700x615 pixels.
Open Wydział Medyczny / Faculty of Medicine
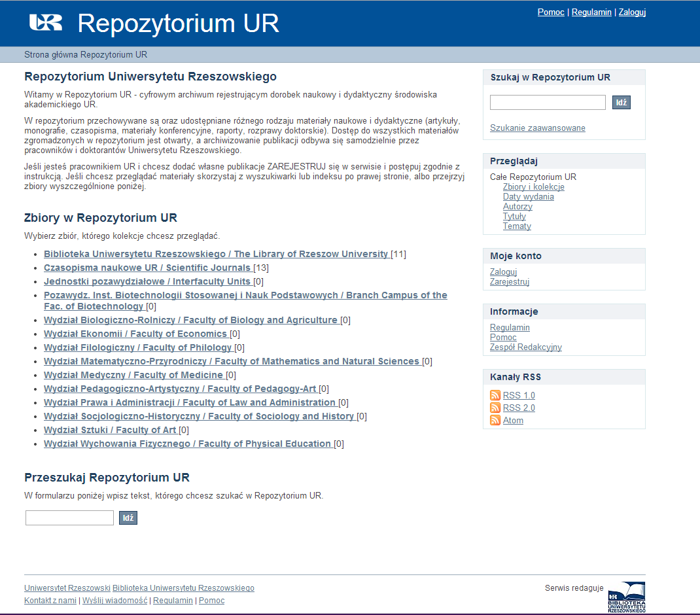coord(134,375)
